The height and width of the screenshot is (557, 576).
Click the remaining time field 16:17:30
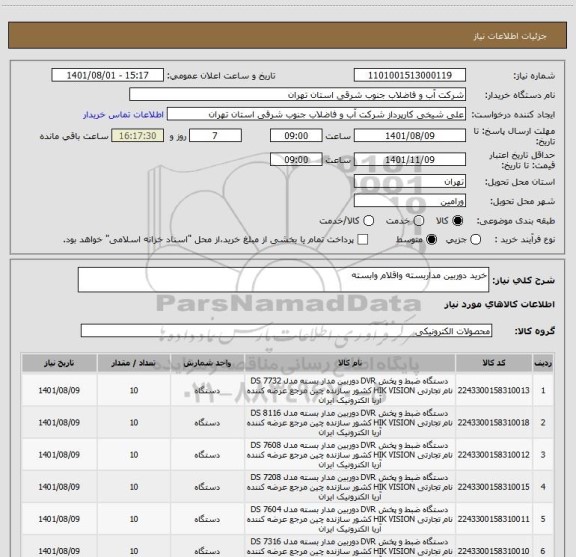[x=138, y=136]
